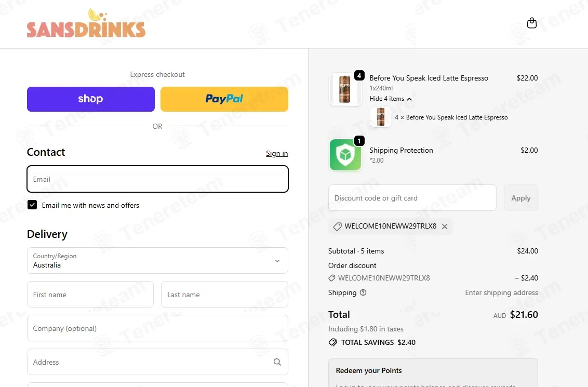Pay with PayPal express checkout

[x=224, y=99]
